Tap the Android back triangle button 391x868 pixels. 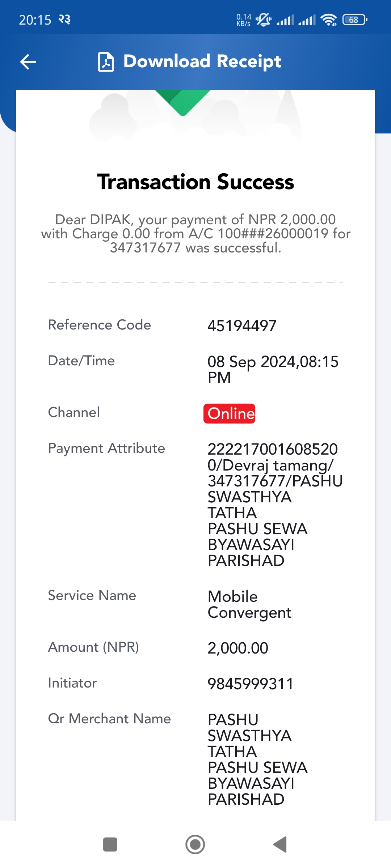(280, 844)
